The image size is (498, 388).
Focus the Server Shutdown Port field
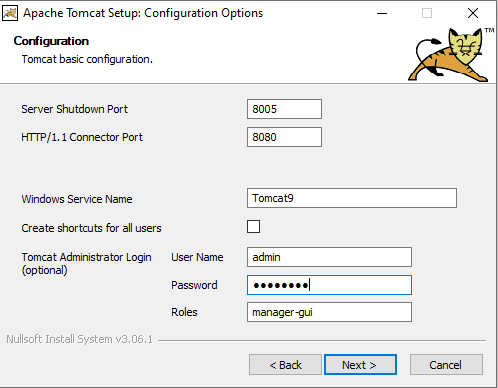[284, 109]
